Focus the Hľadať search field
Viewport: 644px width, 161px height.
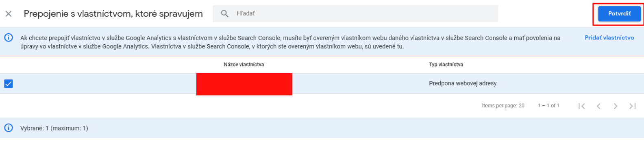coord(355,14)
